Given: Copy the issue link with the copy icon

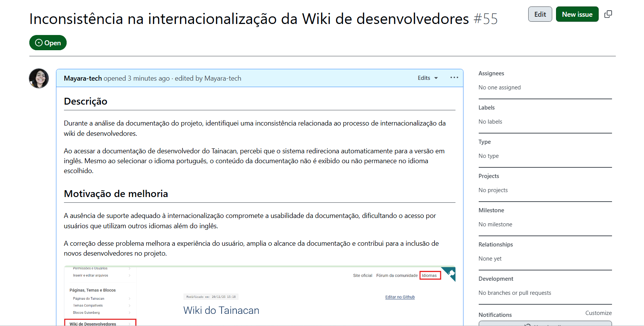Looking at the screenshot, I should [x=608, y=14].
